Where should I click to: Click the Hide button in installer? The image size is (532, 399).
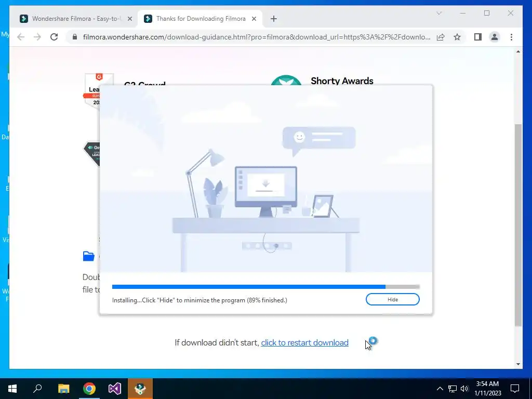tap(393, 300)
